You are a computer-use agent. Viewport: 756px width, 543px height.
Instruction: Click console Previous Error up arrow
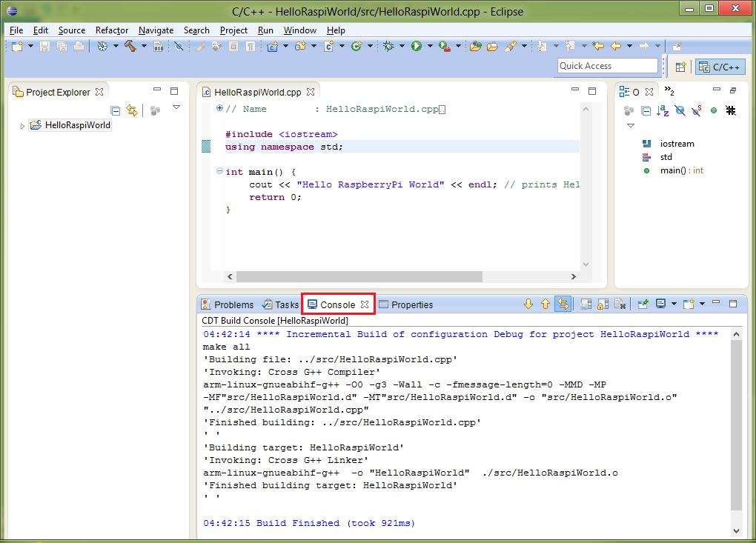546,304
